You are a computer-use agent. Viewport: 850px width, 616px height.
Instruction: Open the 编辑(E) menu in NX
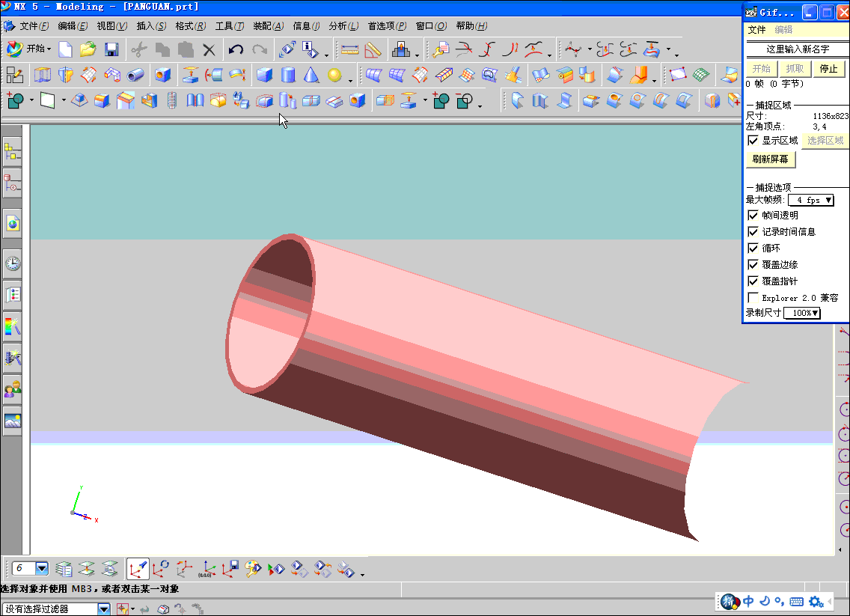point(73,26)
